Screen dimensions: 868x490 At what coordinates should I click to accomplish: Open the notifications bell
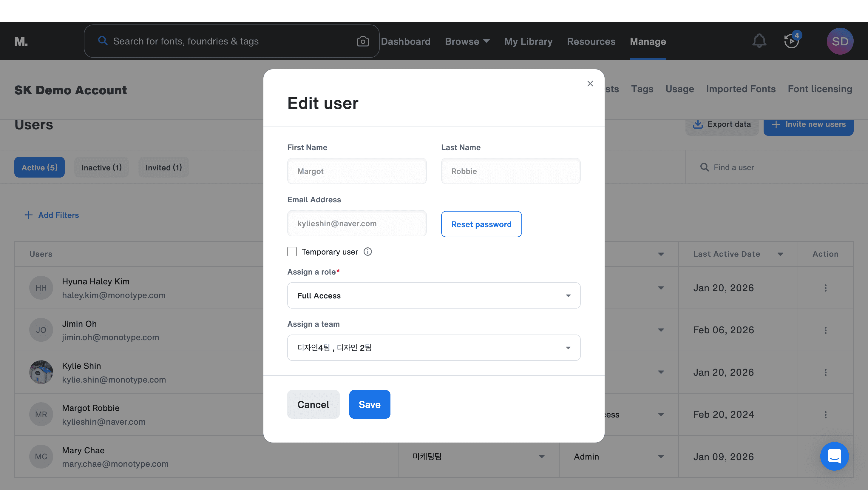pyautogui.click(x=759, y=41)
